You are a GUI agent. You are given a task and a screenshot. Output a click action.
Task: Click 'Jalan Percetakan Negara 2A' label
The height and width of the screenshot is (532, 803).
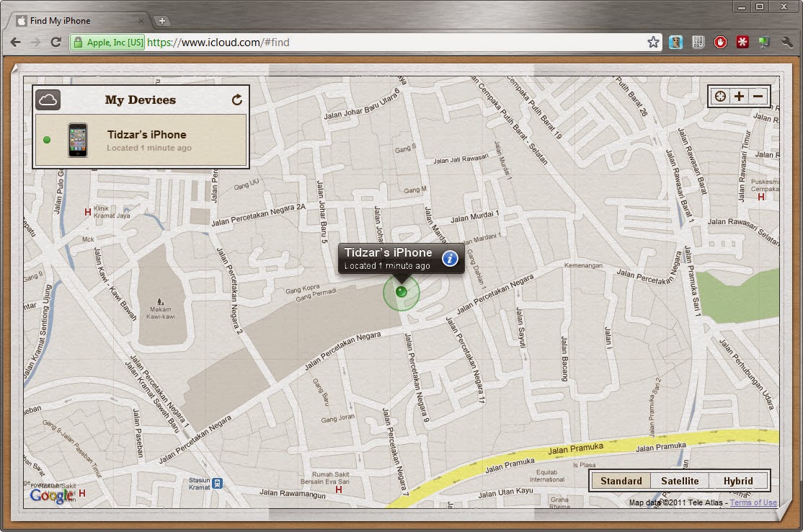click(258, 215)
